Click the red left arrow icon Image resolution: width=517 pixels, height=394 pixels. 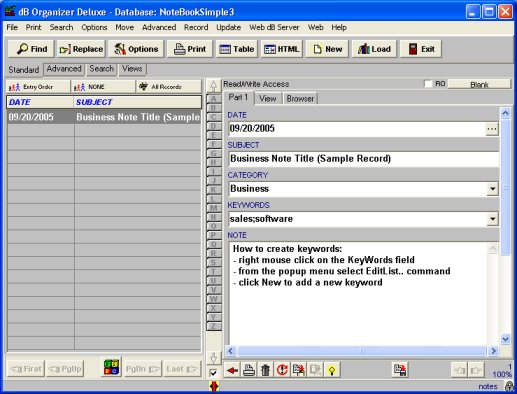point(232,370)
